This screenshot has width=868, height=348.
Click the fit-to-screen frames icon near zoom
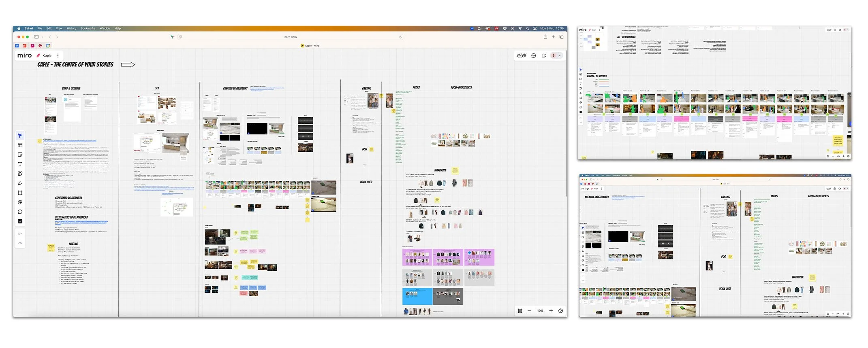pos(520,311)
